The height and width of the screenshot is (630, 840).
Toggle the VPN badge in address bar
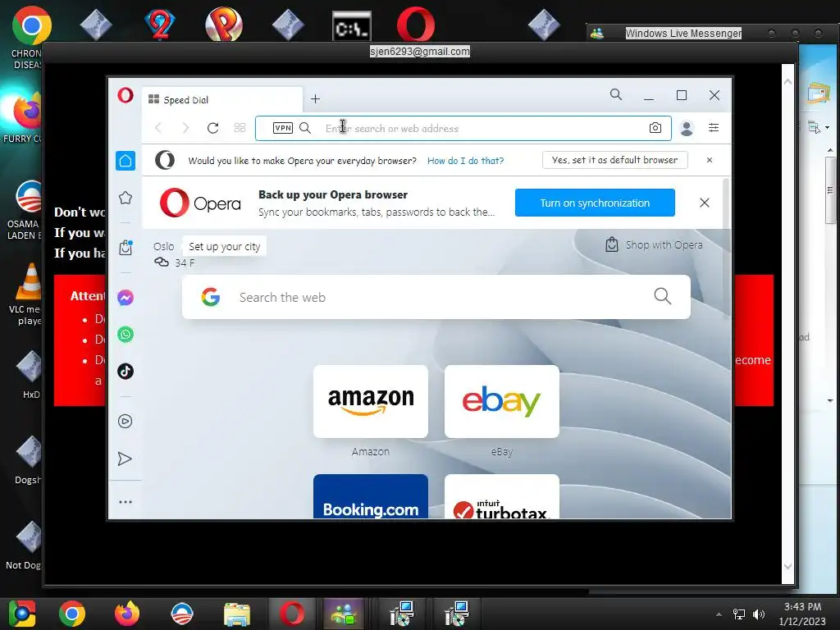(283, 128)
